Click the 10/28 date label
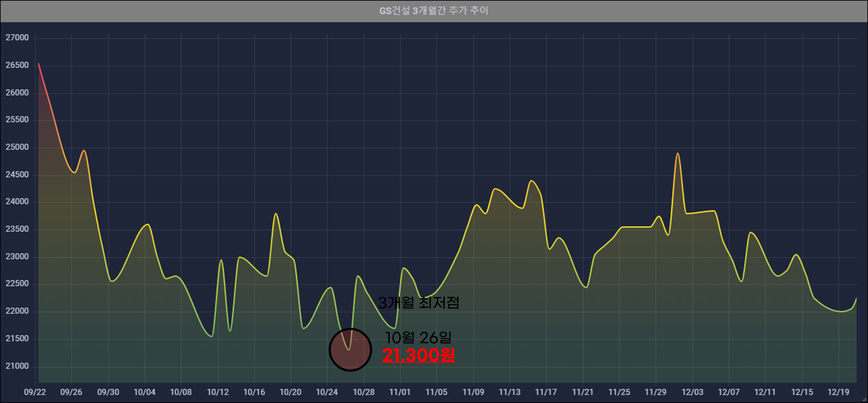 point(364,392)
